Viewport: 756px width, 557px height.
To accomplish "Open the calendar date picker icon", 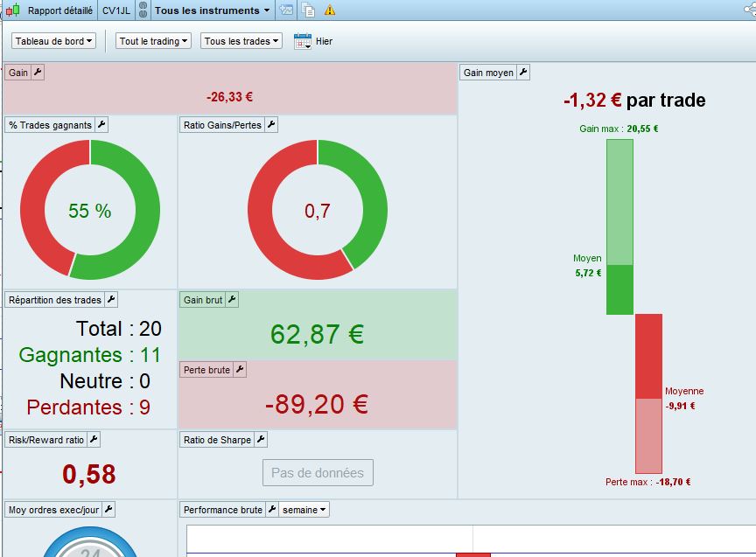I will coord(303,41).
